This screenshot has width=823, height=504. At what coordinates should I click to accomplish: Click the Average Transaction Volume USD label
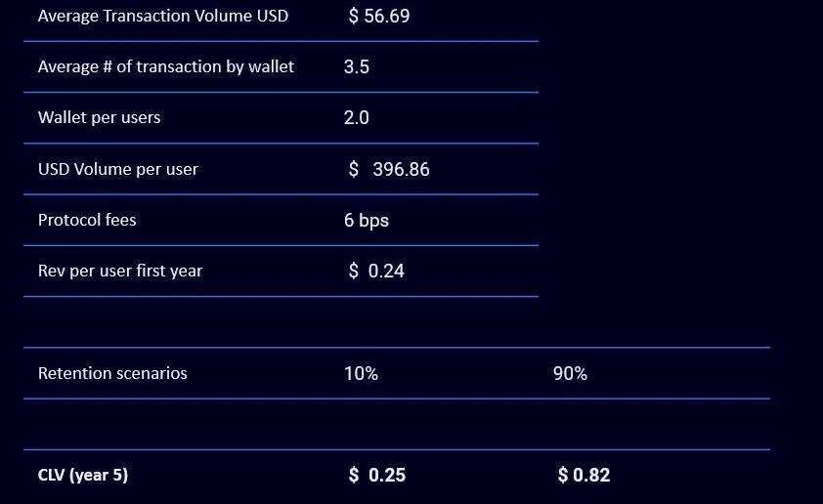[162, 16]
